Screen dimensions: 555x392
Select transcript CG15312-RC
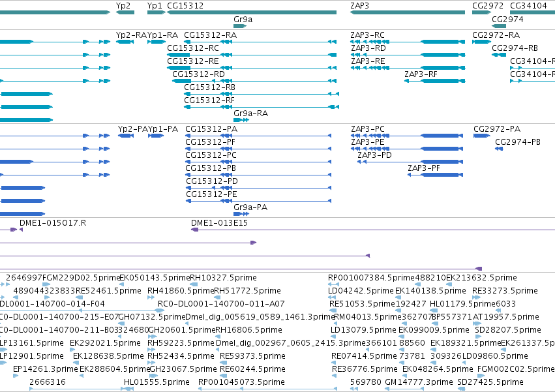193,48
